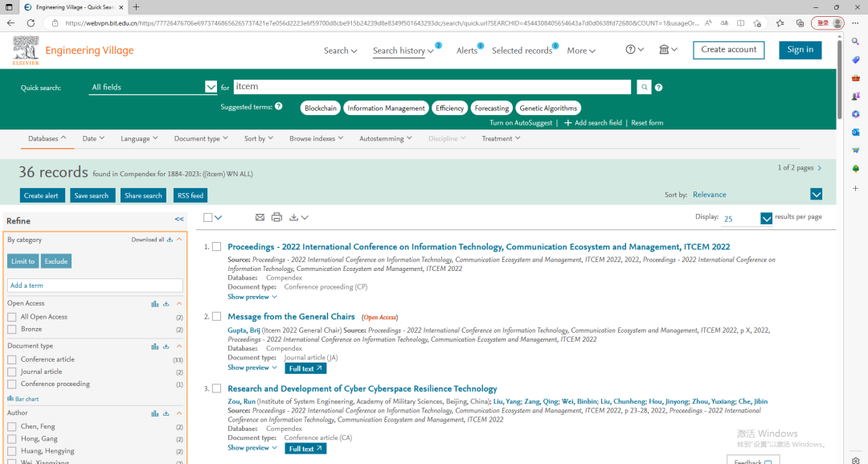Image resolution: width=868 pixels, height=464 pixels.
Task: Go to the next results page arrow
Action: coord(820,168)
